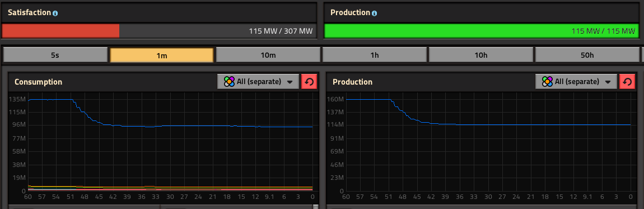
Task: Switch to the 1h time range
Action: pos(374,55)
